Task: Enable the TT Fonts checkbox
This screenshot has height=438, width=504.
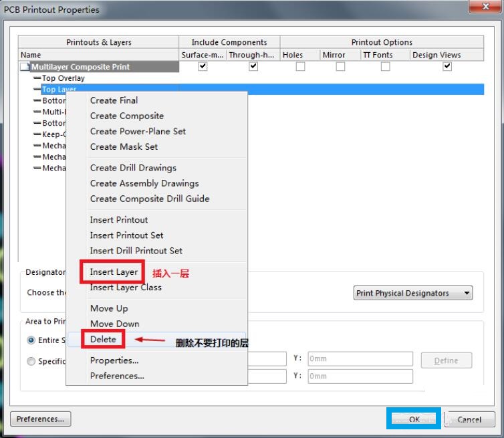Action: (x=386, y=66)
